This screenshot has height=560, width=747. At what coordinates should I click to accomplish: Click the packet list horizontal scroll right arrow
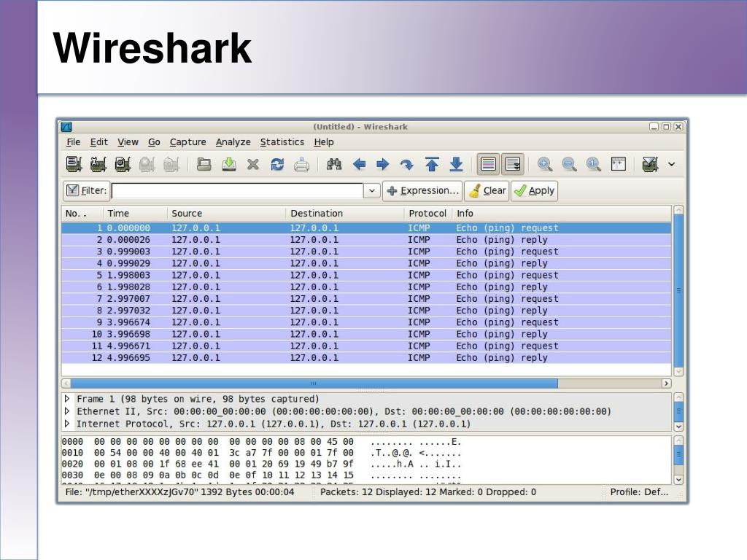(x=667, y=384)
